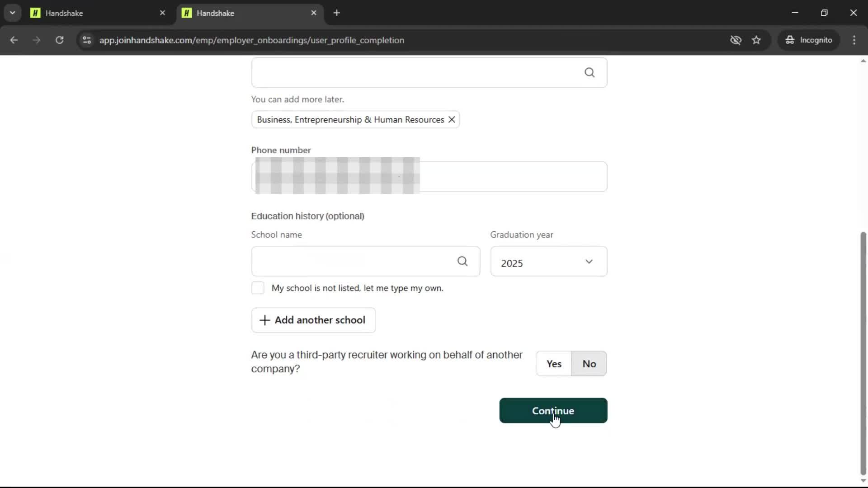Switch to the first Handshake tab
The height and width of the screenshot is (488, 868).
pyautogui.click(x=98, y=13)
